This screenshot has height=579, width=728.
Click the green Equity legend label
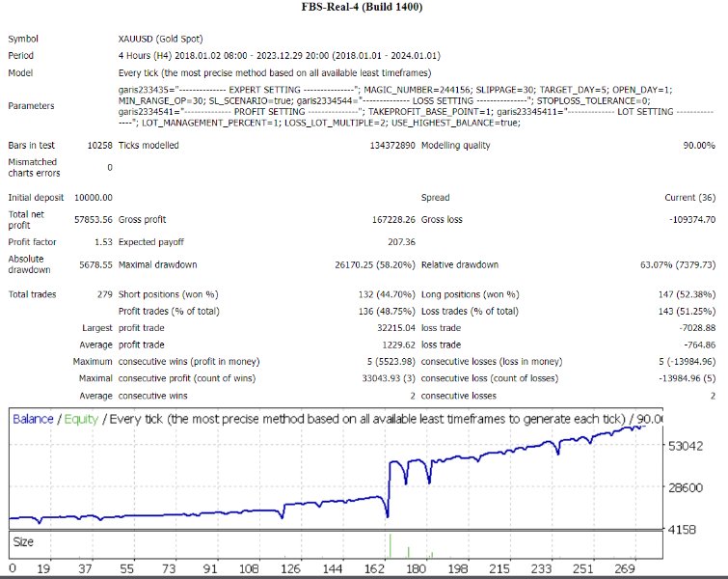point(82,420)
